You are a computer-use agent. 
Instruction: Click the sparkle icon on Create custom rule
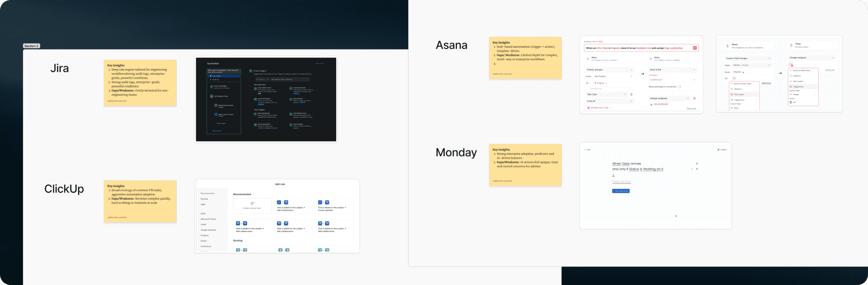tap(252, 203)
